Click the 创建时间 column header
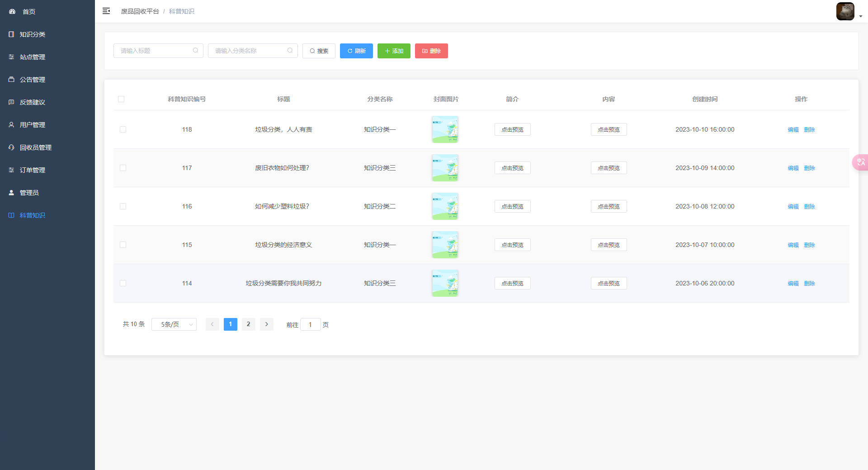 coord(705,99)
